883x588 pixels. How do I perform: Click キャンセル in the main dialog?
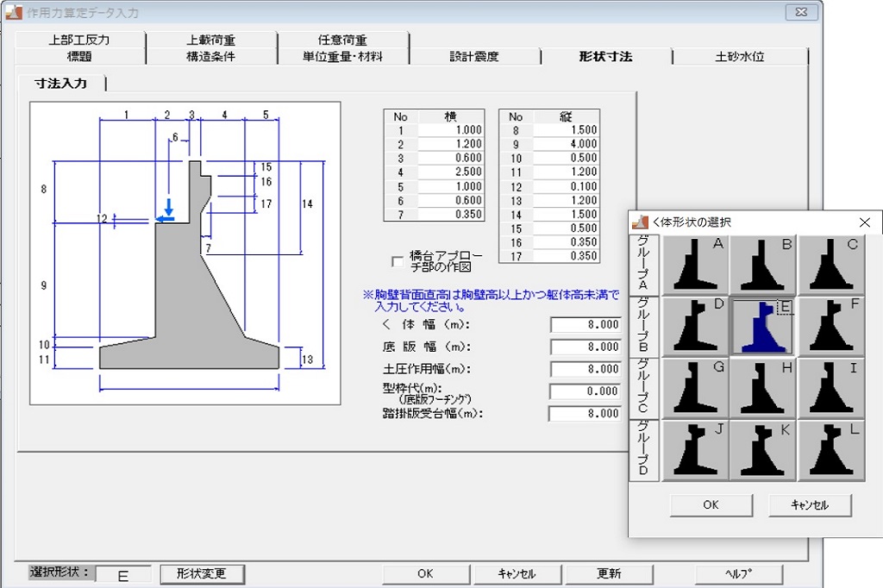coord(517,574)
